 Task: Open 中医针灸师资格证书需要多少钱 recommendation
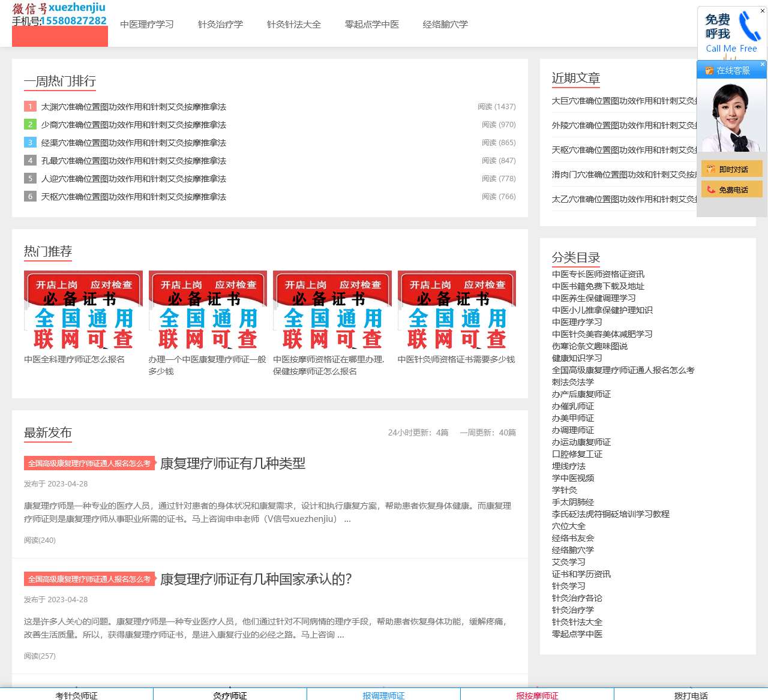point(455,359)
